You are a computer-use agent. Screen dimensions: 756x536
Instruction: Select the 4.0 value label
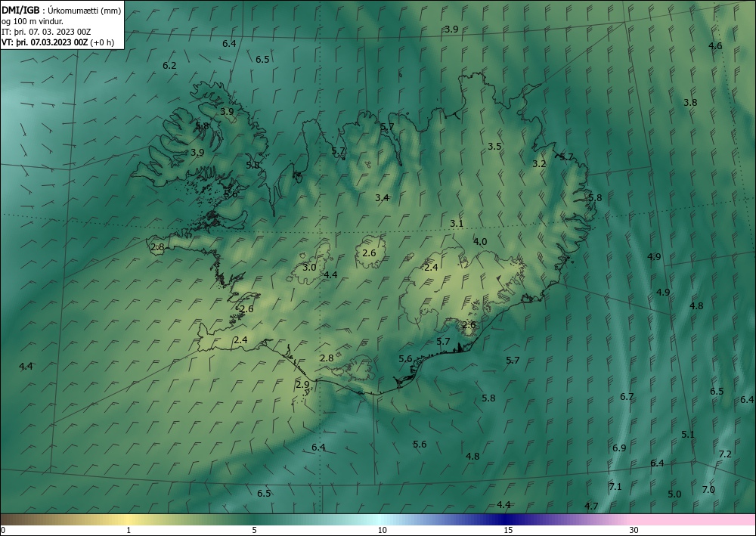point(480,242)
